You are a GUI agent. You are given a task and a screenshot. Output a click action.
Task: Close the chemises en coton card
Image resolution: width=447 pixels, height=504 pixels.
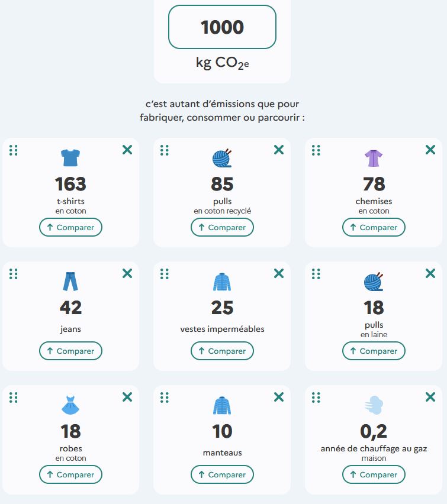(430, 150)
